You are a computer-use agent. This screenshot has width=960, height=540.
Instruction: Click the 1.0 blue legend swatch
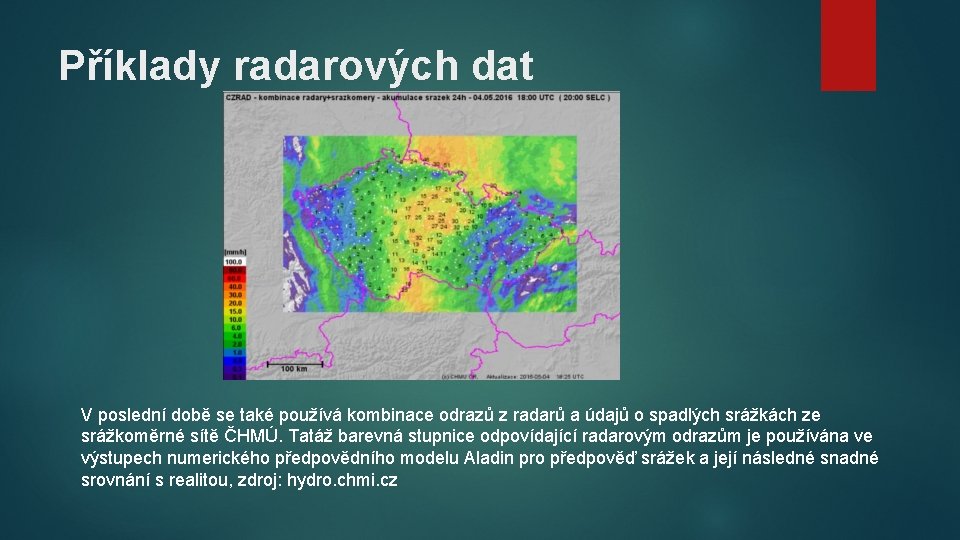tap(234, 352)
